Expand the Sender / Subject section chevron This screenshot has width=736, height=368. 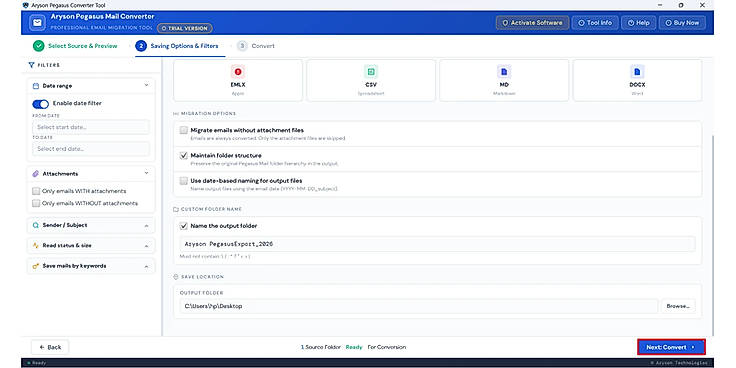(x=146, y=226)
